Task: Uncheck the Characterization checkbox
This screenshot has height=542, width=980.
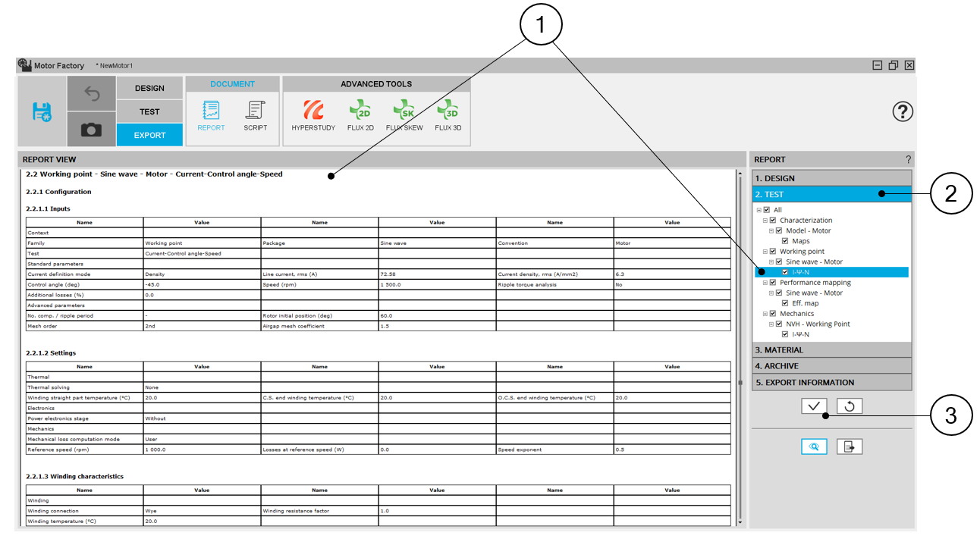Action: pyautogui.click(x=773, y=221)
